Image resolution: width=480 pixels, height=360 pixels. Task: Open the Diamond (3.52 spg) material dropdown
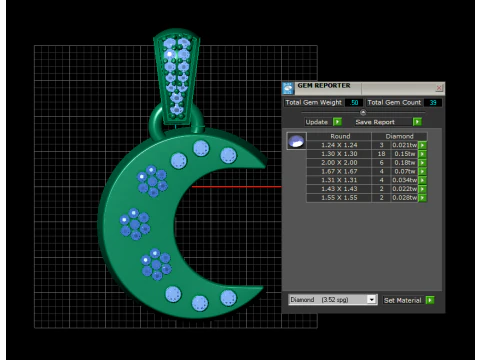tap(333, 300)
